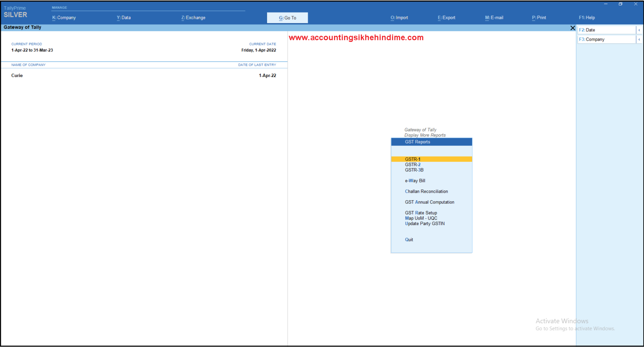Screen dimensions: 644x347
Task: Open the P: Print menu
Action: point(539,18)
